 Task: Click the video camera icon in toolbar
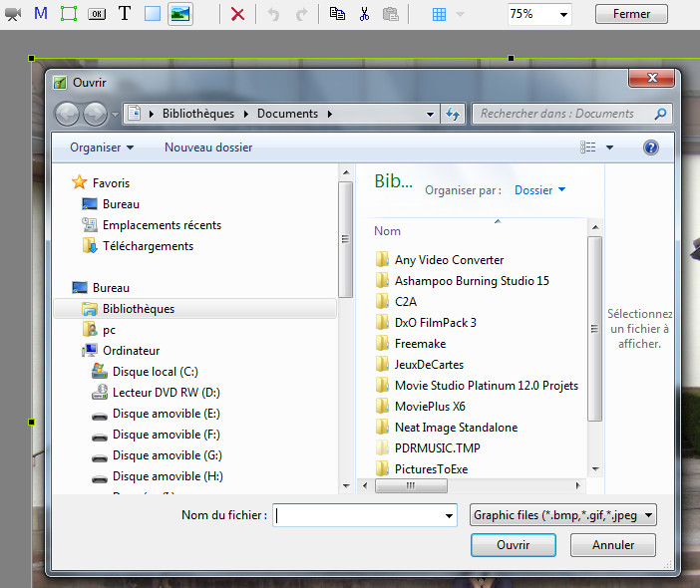click(13, 14)
